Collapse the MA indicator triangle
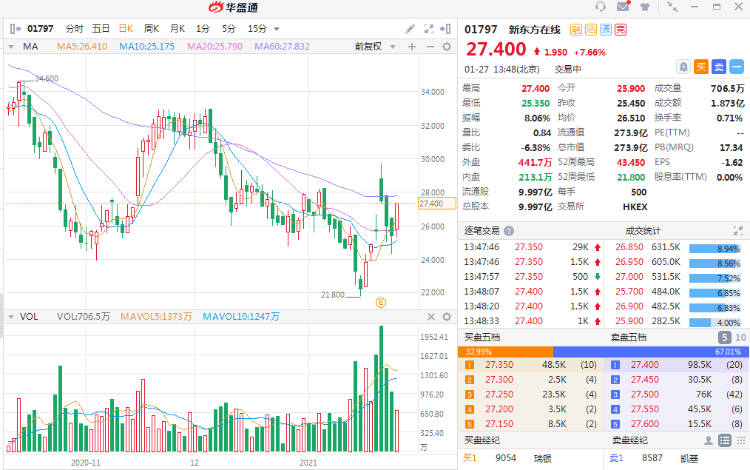 click(x=11, y=46)
